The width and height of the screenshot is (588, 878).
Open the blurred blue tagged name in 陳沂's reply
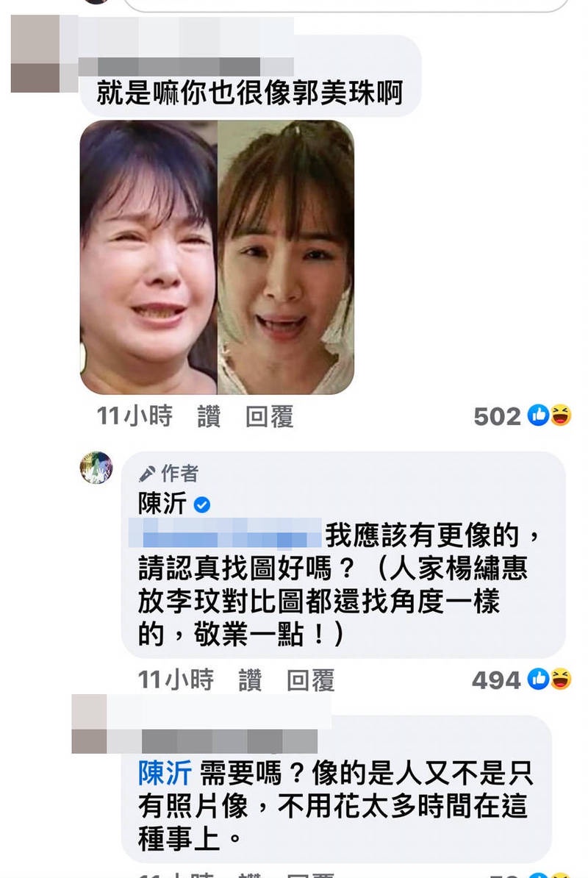(226, 533)
